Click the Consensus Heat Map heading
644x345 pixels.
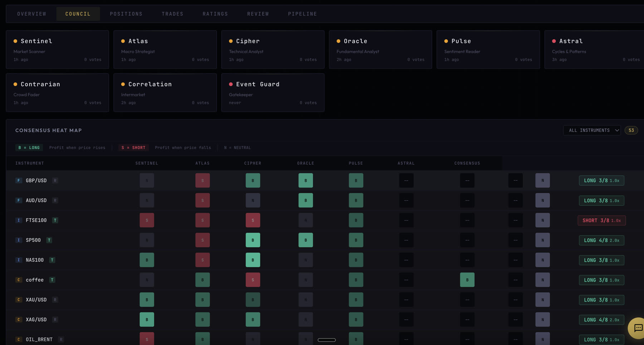click(49, 130)
